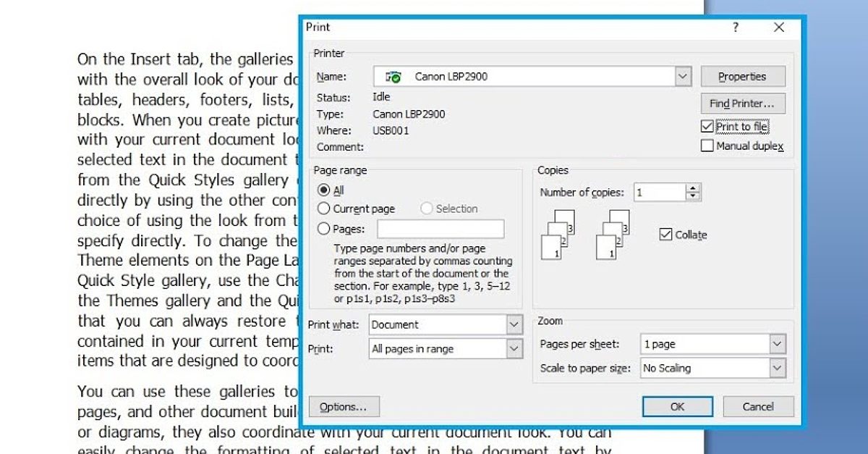
Task: Open the dialog help question mark
Action: coord(735,27)
